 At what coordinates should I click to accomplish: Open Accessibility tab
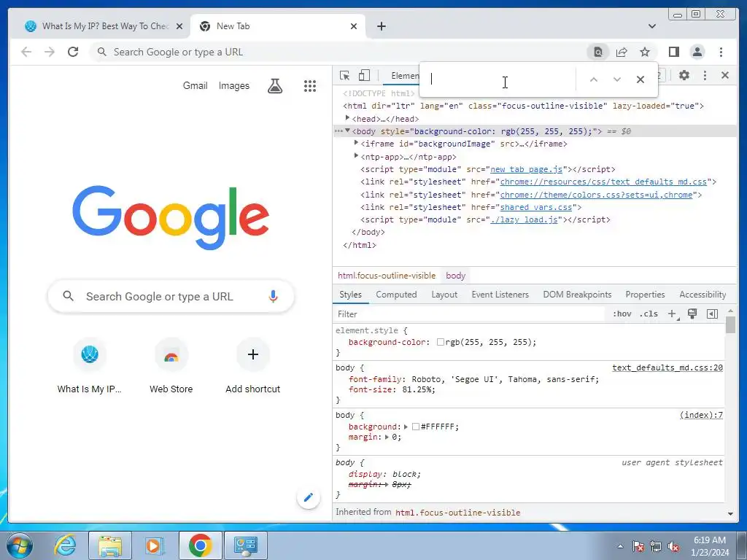point(703,295)
